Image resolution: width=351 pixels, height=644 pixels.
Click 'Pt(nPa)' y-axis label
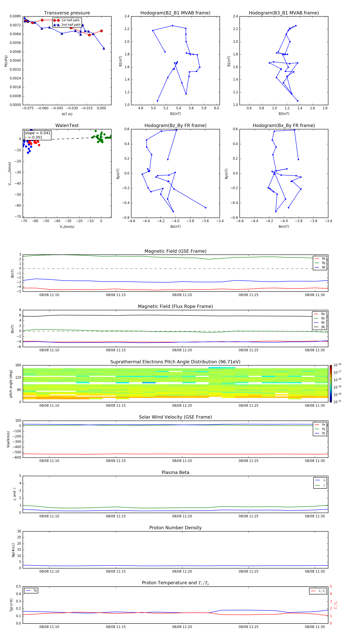click(x=6, y=61)
